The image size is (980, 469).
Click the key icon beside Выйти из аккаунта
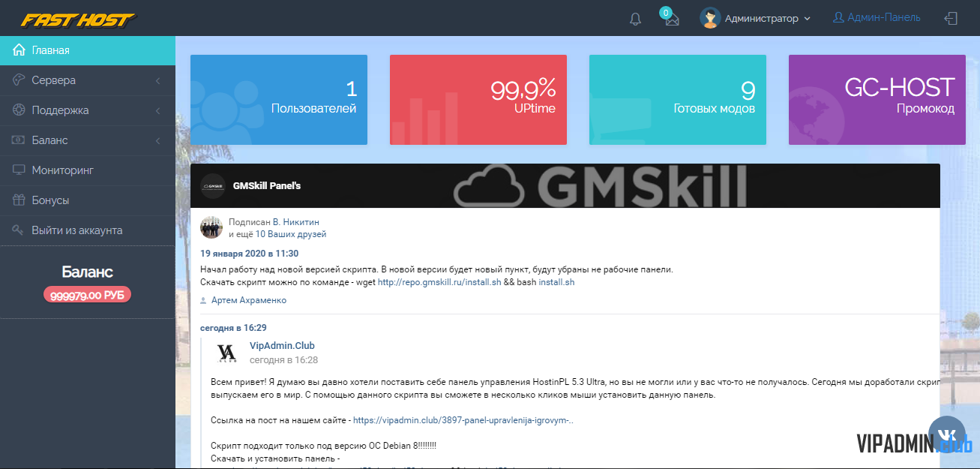click(x=19, y=230)
